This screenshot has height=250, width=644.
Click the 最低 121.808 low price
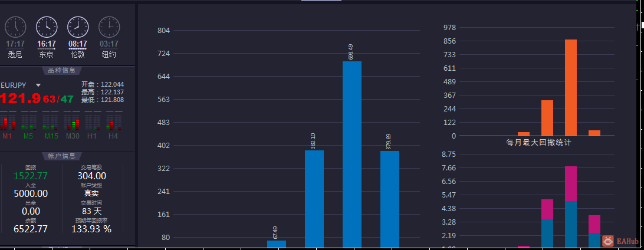(102, 100)
